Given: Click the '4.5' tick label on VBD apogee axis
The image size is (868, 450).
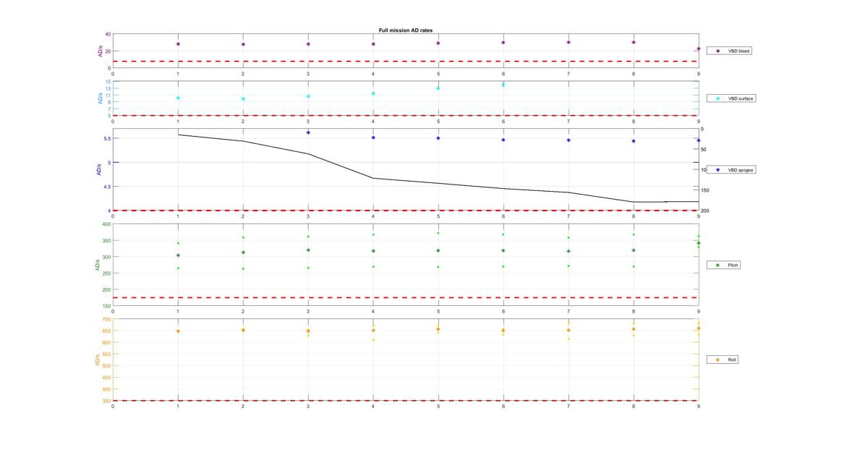Looking at the screenshot, I should pyautogui.click(x=106, y=187).
